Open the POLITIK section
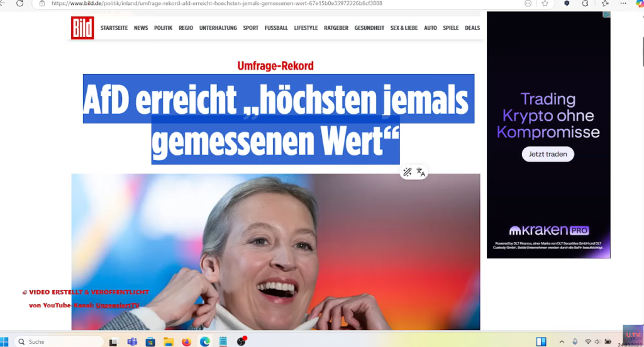Image resolution: width=644 pixels, height=347 pixels. point(163,28)
